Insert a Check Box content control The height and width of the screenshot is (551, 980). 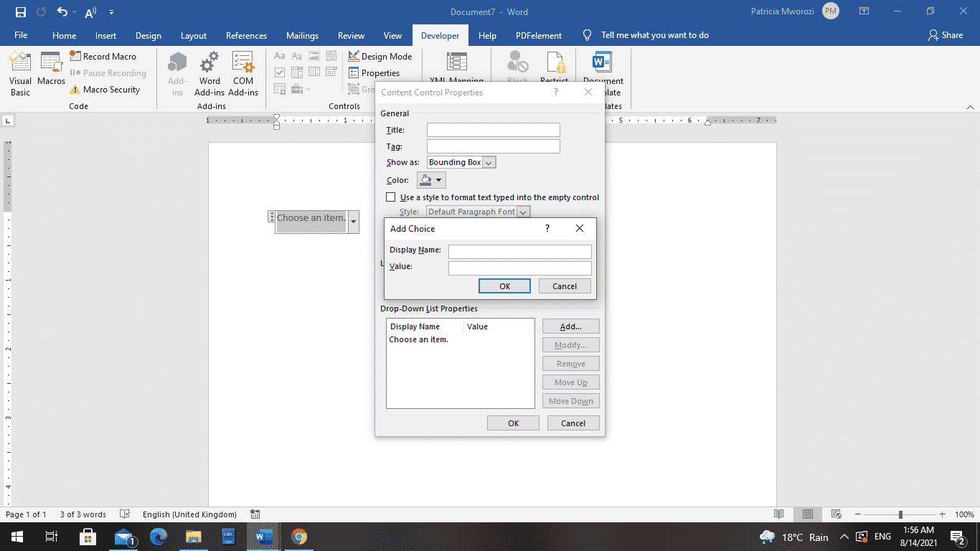click(x=280, y=72)
